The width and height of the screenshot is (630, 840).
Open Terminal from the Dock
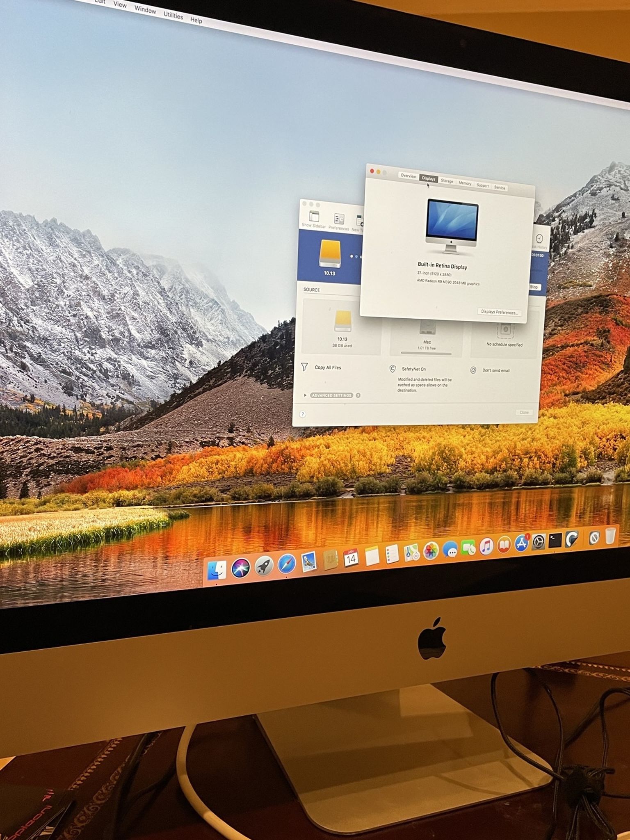[x=555, y=540]
